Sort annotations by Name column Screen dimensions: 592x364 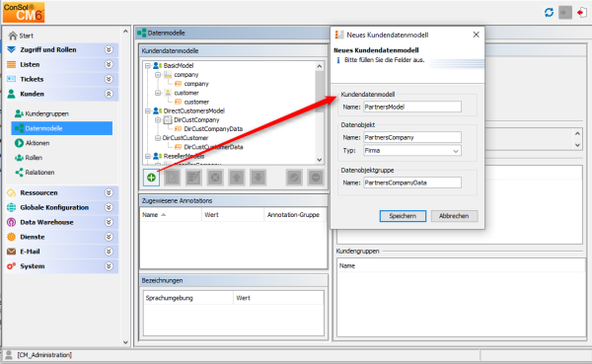click(x=171, y=215)
